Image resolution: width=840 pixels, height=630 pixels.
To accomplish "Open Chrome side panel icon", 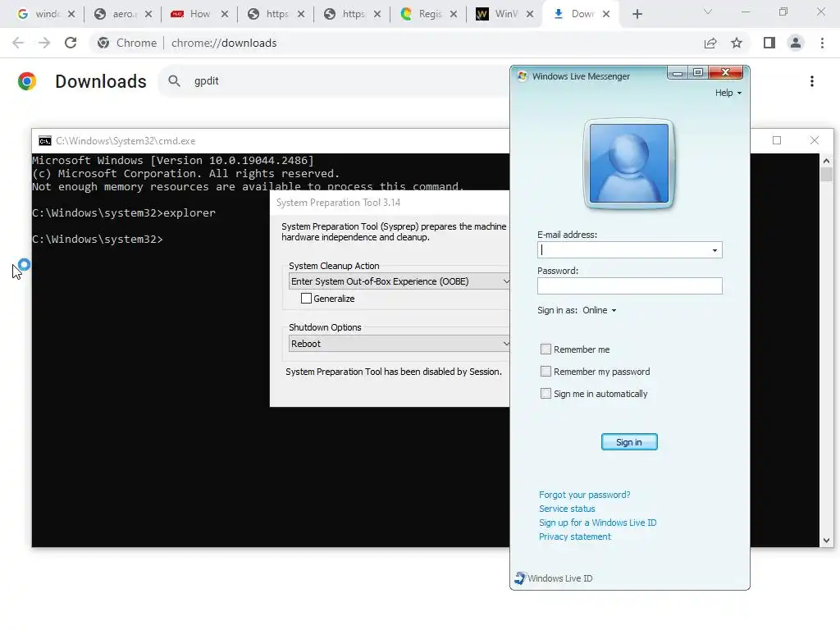I will pos(769,43).
